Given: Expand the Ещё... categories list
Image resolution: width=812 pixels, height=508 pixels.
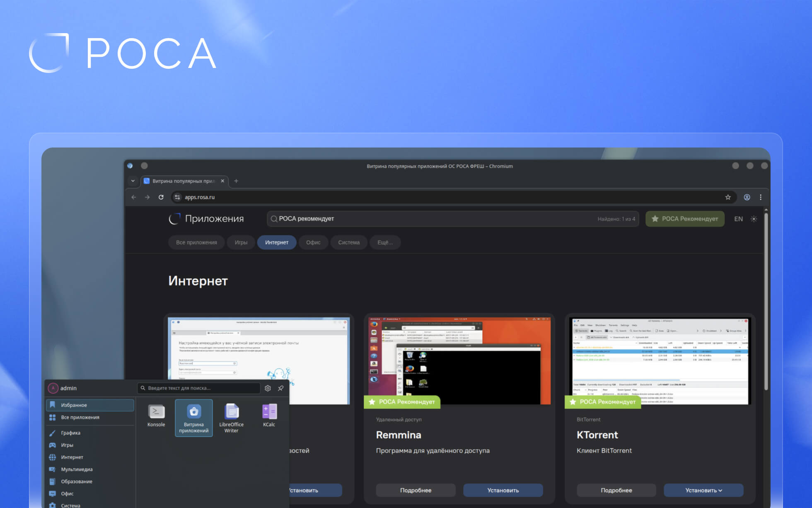Looking at the screenshot, I should tap(385, 242).
